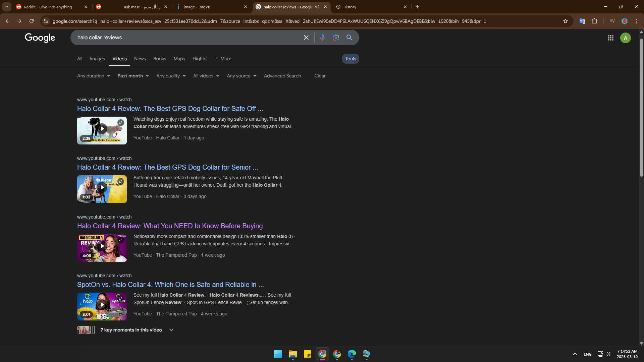Expand the Any source filter
This screenshot has width=644, height=362.
coord(241,76)
